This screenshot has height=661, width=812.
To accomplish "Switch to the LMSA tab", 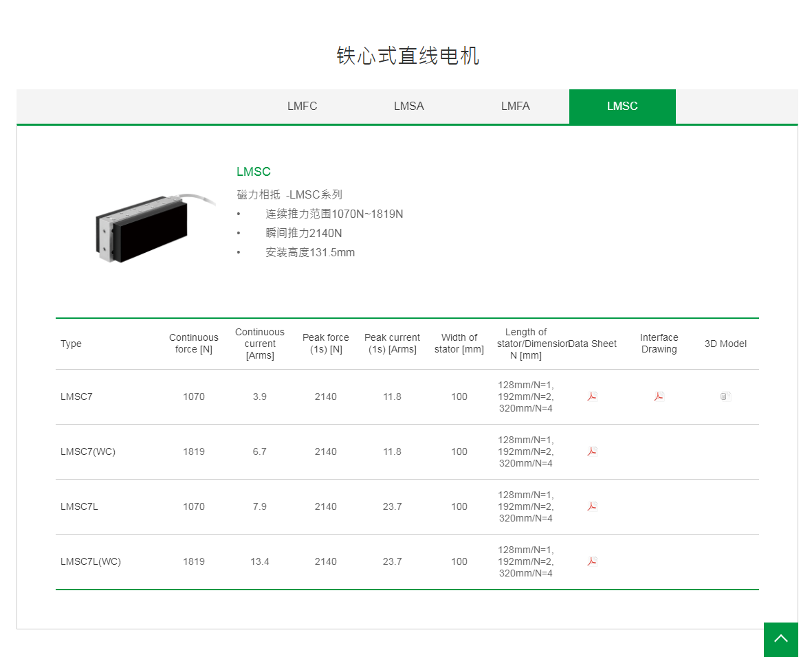I will [x=408, y=107].
